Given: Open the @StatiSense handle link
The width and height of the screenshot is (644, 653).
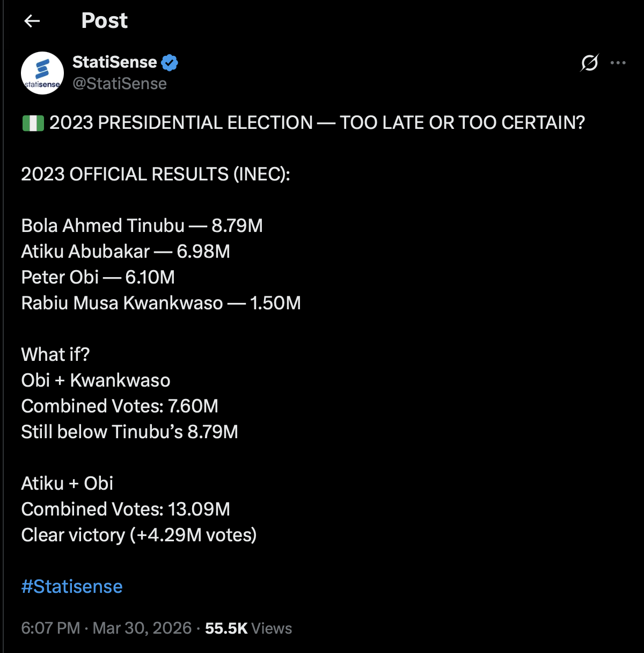Looking at the screenshot, I should click(120, 84).
